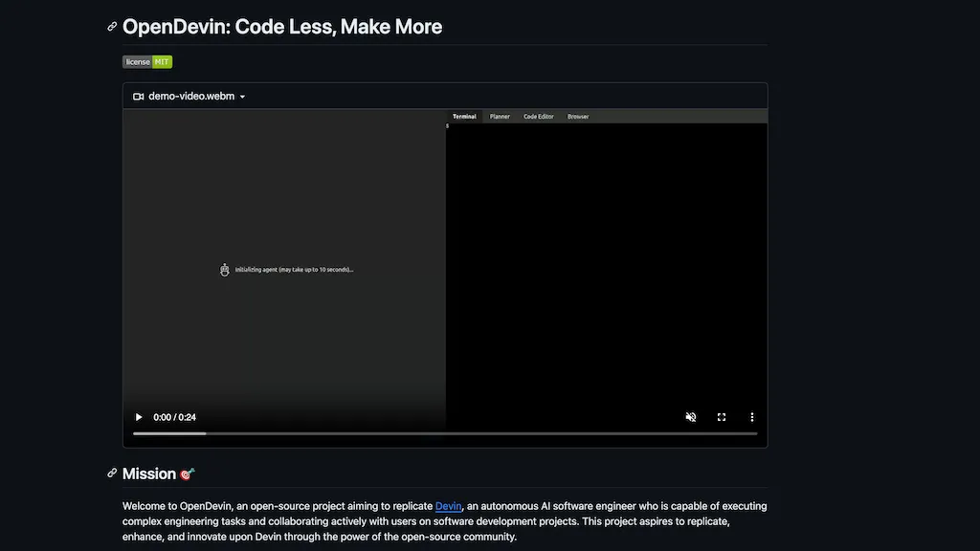The height and width of the screenshot is (551, 980).
Task: Click the target emoji next to Mission
Action: (x=187, y=474)
